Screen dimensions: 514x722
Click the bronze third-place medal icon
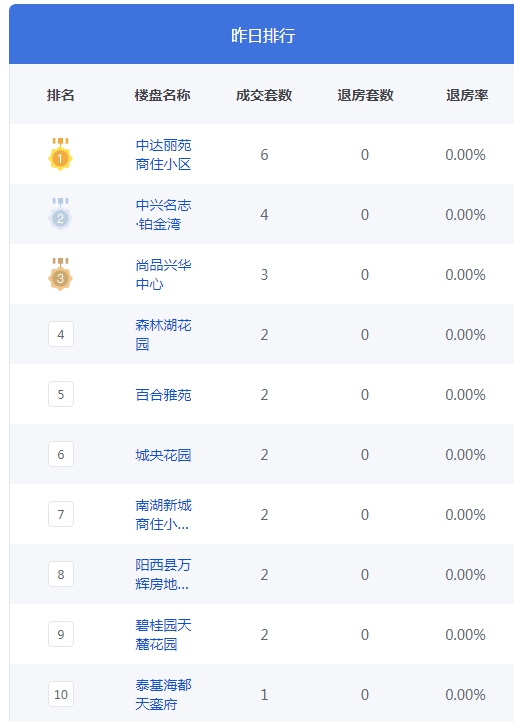click(60, 274)
